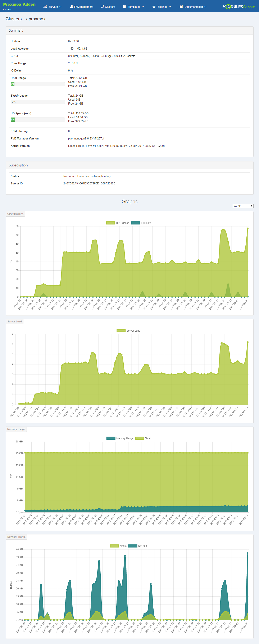Select the 'CPU usage %' graph tab
The image size is (259, 644).
pos(15,214)
